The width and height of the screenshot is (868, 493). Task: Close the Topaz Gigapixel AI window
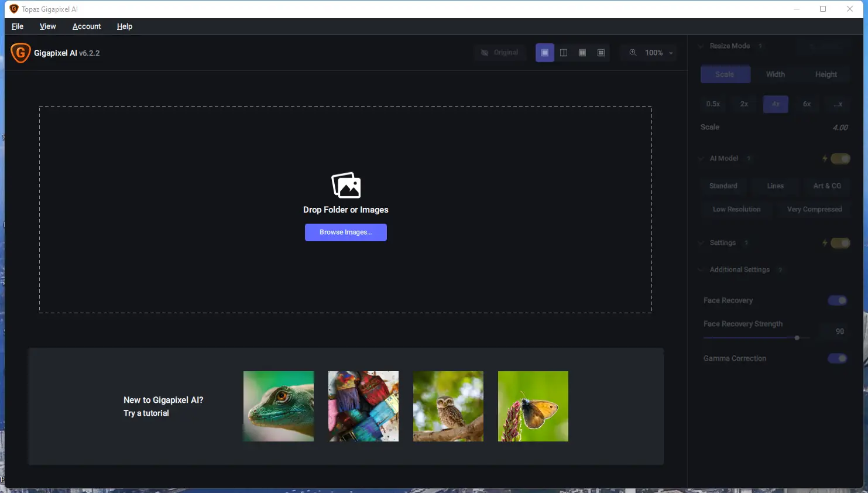(850, 9)
